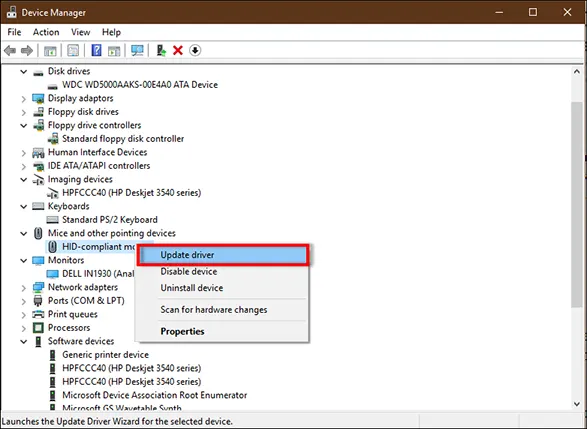Collapse the Software devices node
Screen dimensions: 587x429
(x=24, y=341)
